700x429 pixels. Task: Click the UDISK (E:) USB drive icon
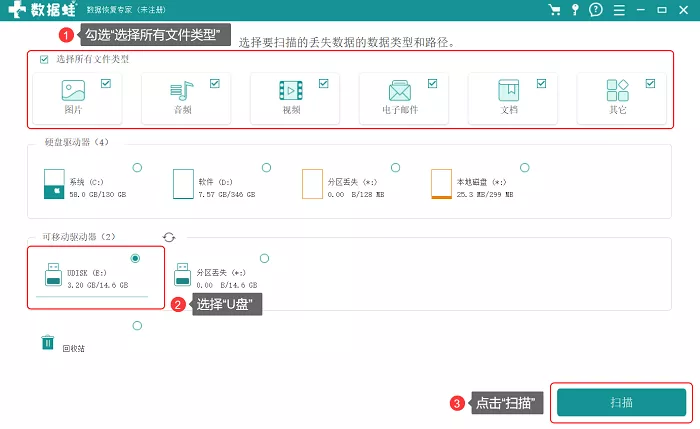(x=54, y=274)
